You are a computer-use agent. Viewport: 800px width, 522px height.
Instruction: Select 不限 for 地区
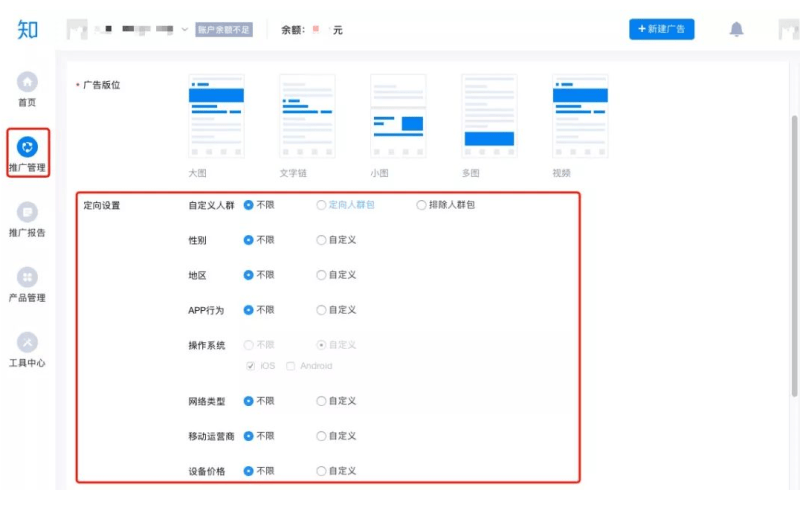(x=248, y=275)
